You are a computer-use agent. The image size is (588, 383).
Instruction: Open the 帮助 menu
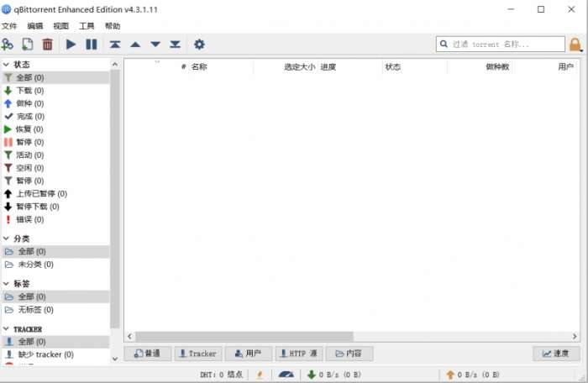(x=113, y=26)
